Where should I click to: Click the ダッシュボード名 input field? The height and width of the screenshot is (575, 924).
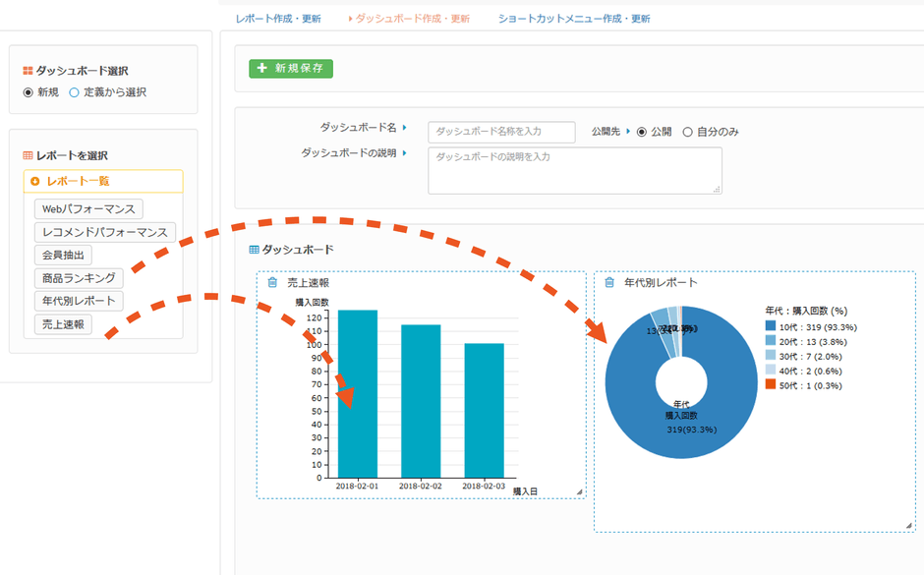501,132
